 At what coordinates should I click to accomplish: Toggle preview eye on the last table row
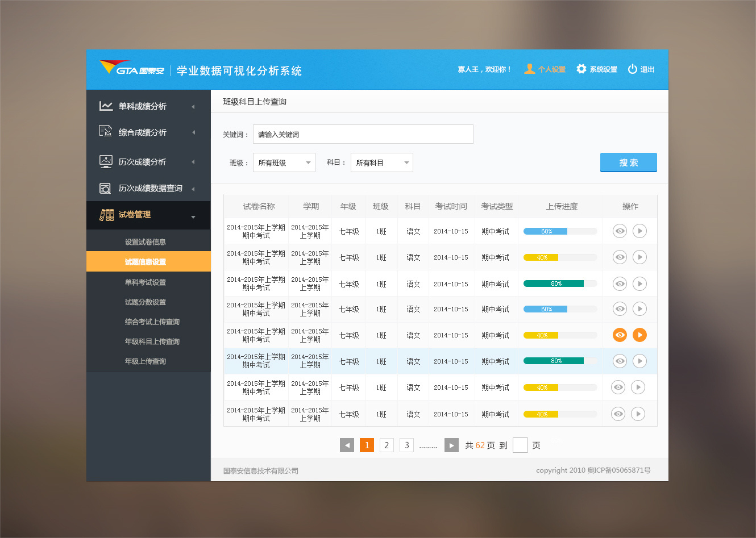pyautogui.click(x=618, y=414)
